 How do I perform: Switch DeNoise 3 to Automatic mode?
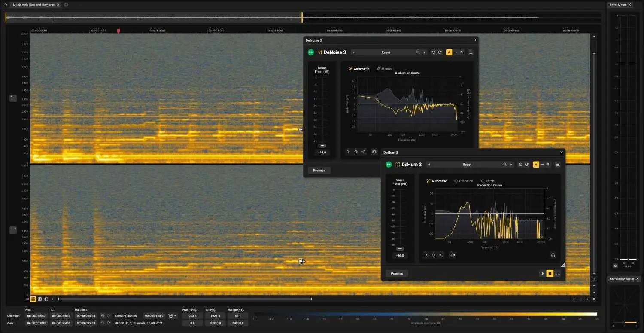pos(359,69)
